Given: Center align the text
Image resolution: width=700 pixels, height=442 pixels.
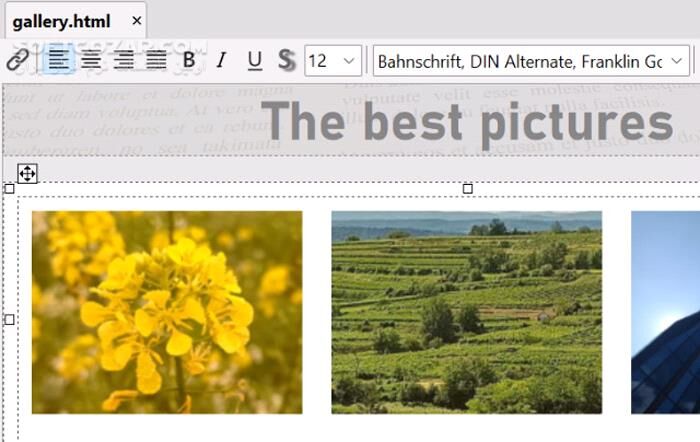Looking at the screenshot, I should pos(91,61).
